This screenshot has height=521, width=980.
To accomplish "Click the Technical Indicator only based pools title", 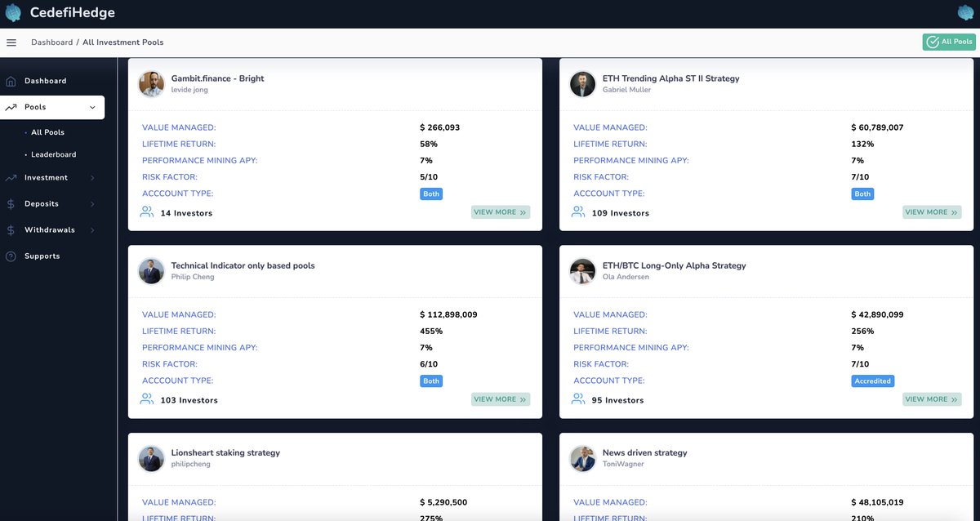I will [243, 265].
